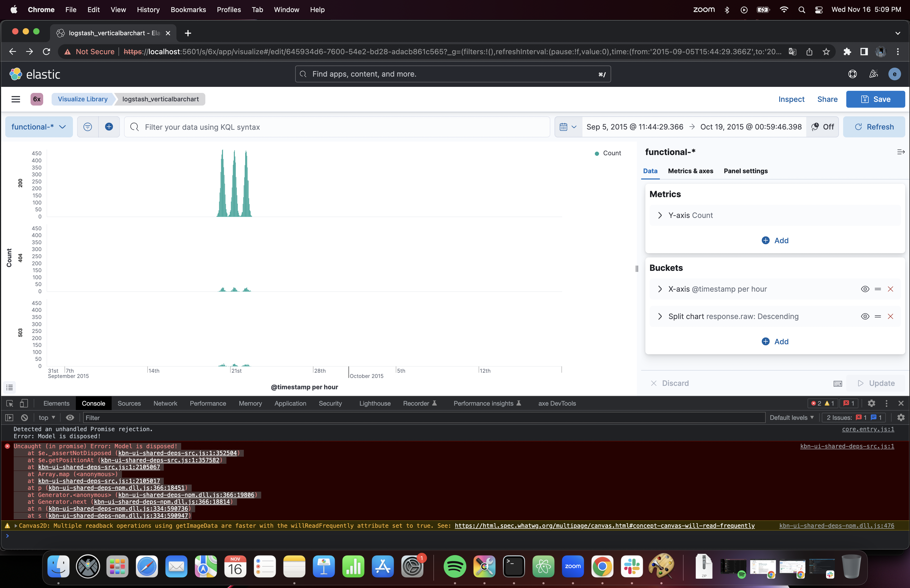Toggle visibility of Split chart bucket
This screenshot has width=910, height=588.
pos(865,317)
